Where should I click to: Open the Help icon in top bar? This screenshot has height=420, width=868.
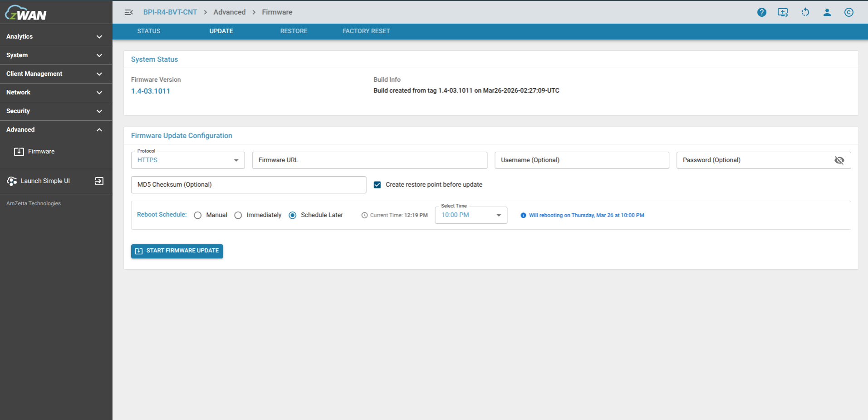762,12
